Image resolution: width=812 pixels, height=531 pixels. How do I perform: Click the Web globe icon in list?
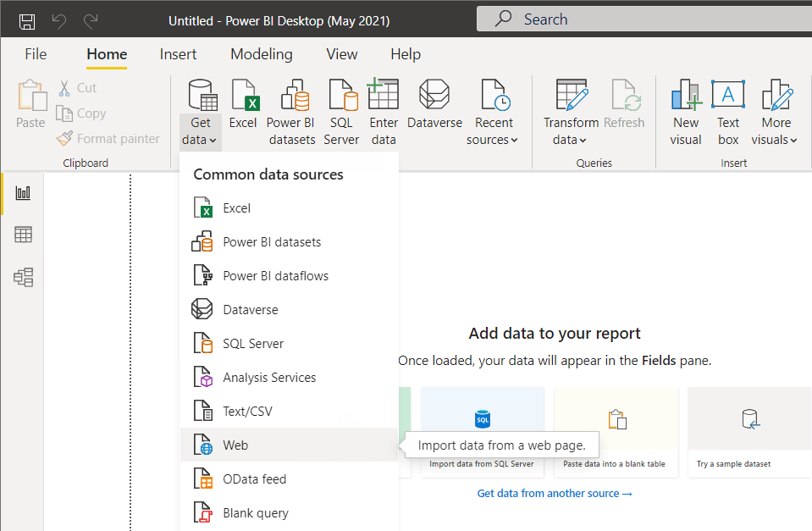(202, 445)
